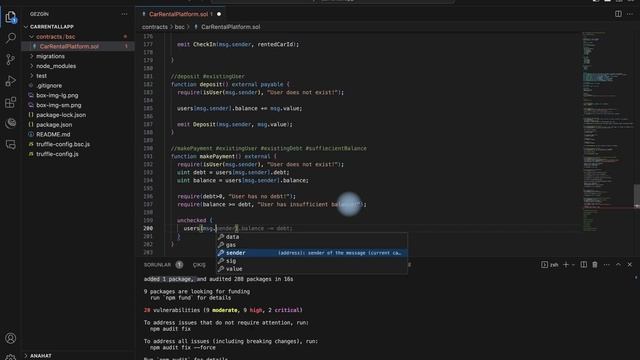The width and height of the screenshot is (640, 360).
Task: Open Run and Debug view
Action: pyautogui.click(x=11, y=81)
